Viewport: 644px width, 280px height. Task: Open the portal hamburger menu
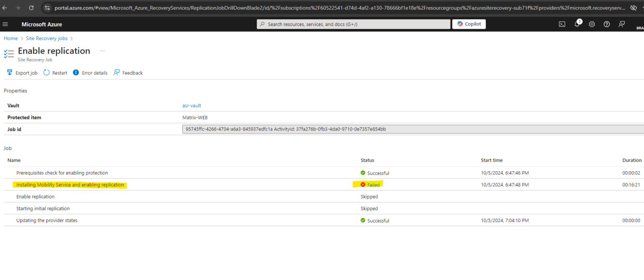click(x=5, y=24)
